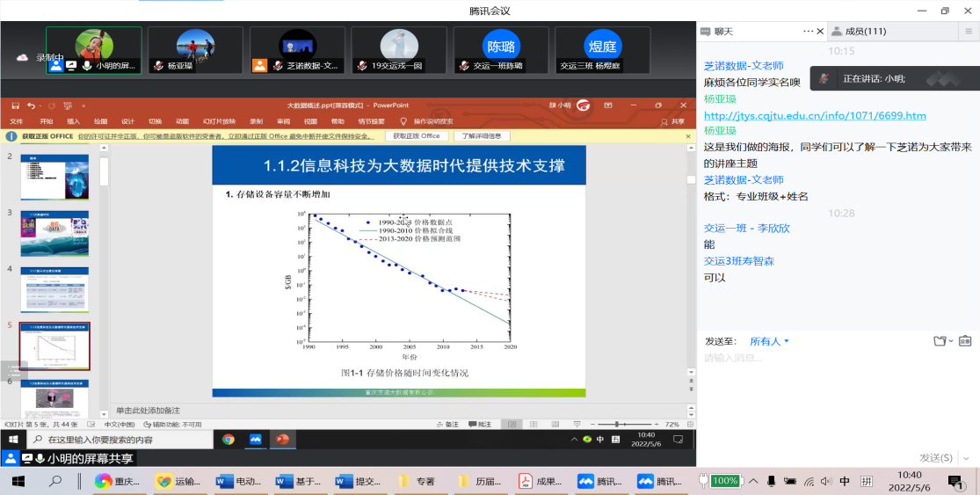Click shared-screen taskbar search box
The height and width of the screenshot is (495, 980).
(119, 440)
